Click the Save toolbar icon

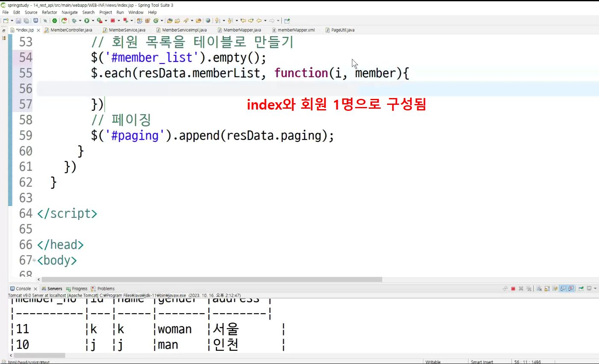coord(18,20)
